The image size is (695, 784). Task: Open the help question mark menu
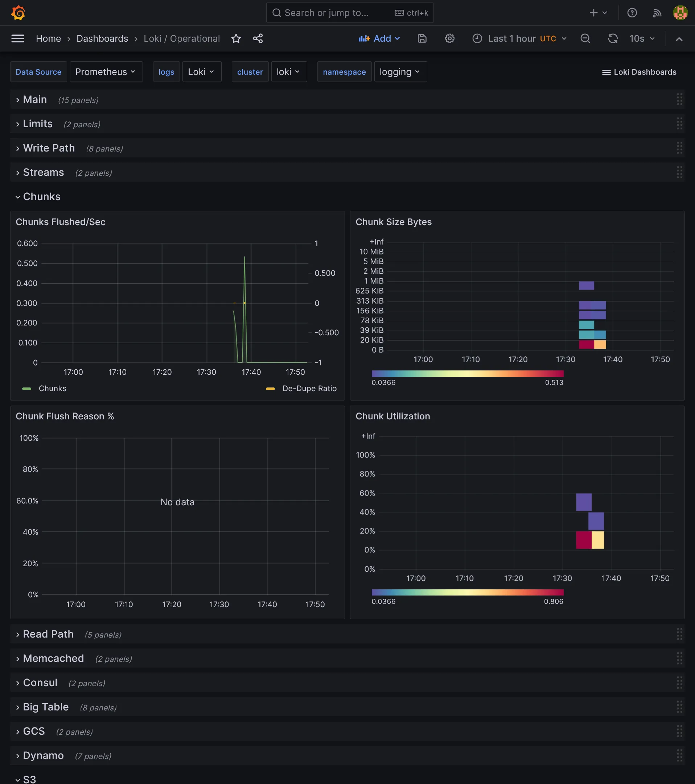632,13
